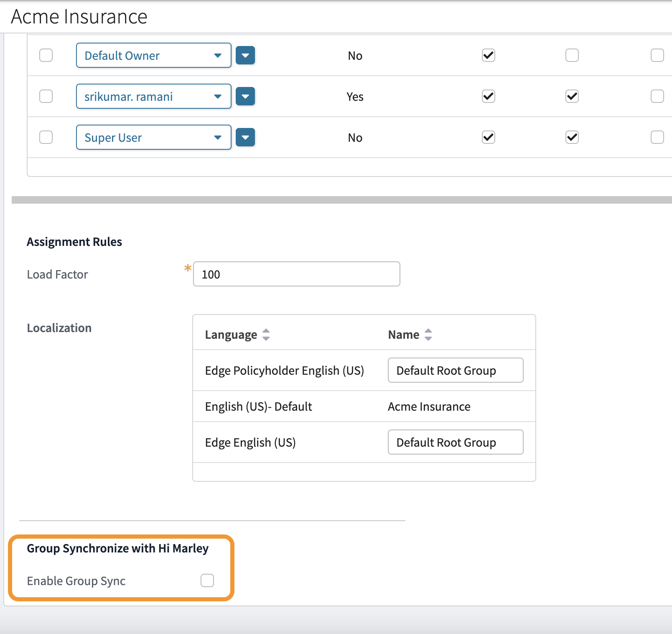Select the srikumar. ramani row checkbox

pyautogui.click(x=46, y=96)
